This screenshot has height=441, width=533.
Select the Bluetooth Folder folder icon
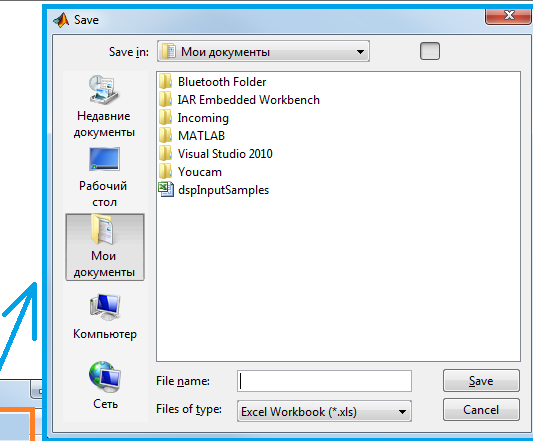pyautogui.click(x=166, y=82)
